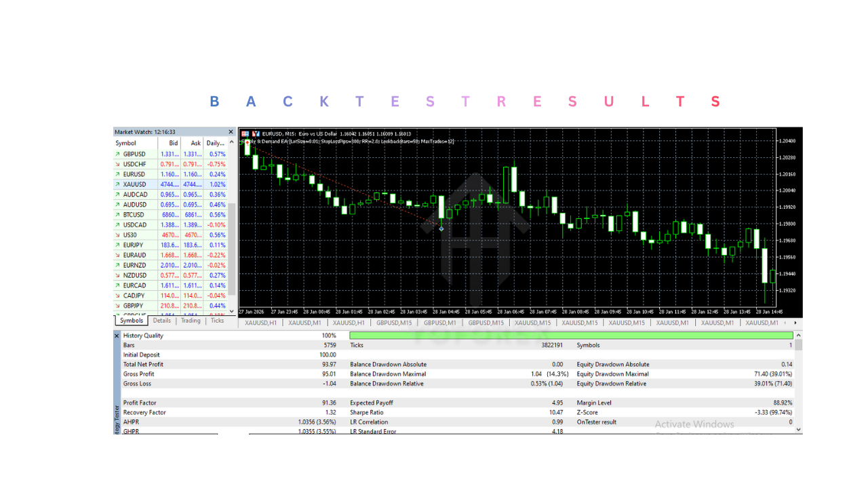Select the XAUUSD row in Market Watch
The height and width of the screenshot is (488, 868).
[136, 184]
